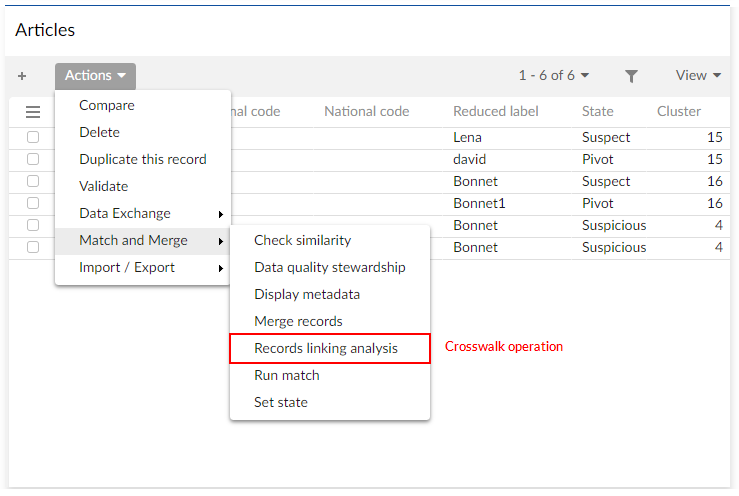This screenshot has width=739, height=496.
Task: Choose Merge records from the submenu
Action: click(298, 321)
